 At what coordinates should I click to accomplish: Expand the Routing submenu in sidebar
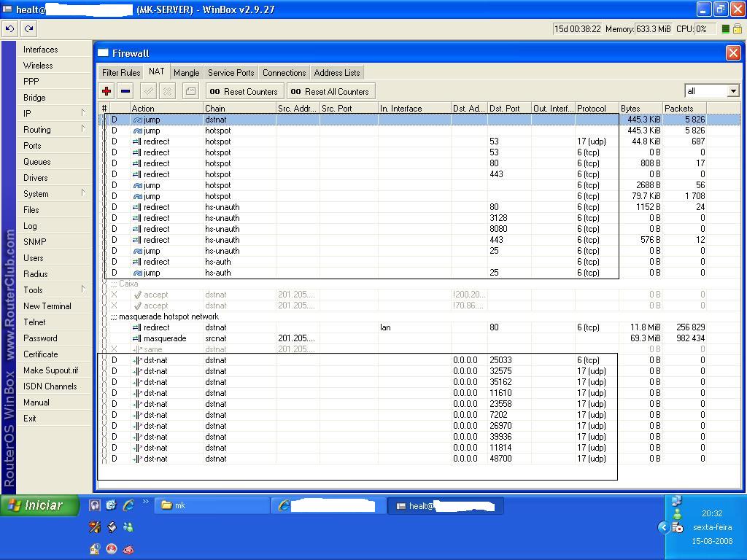(55, 129)
